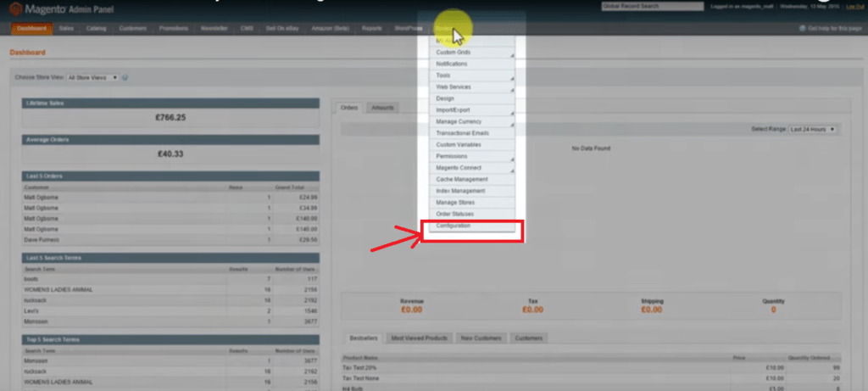Switch to the New Customers tab
The width and height of the screenshot is (868, 391).
(x=481, y=338)
